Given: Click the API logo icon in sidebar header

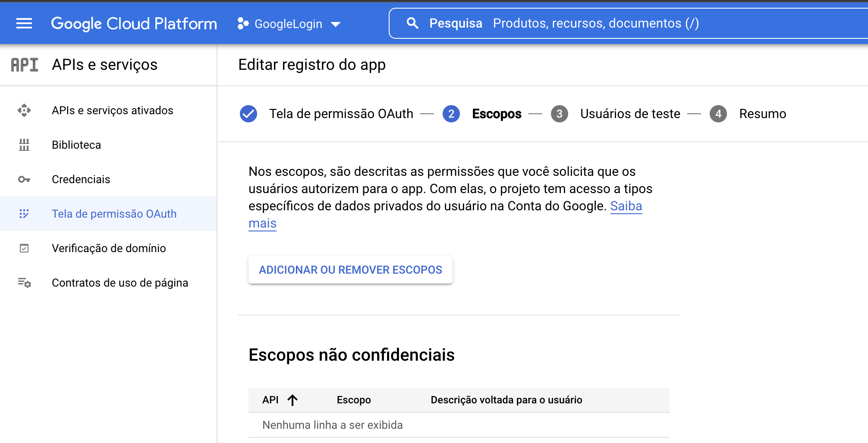Looking at the screenshot, I should [25, 65].
